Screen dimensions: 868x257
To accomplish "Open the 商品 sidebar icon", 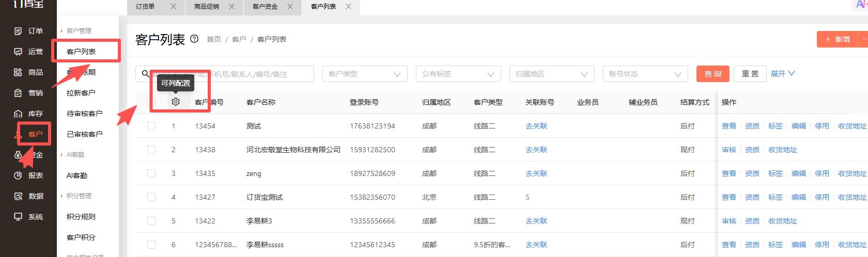I will coord(18,72).
